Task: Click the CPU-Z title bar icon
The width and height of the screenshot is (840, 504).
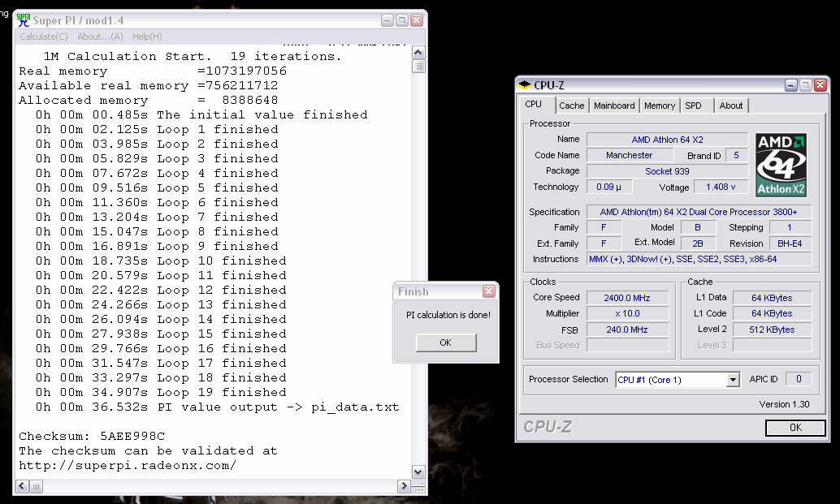Action: coord(525,85)
